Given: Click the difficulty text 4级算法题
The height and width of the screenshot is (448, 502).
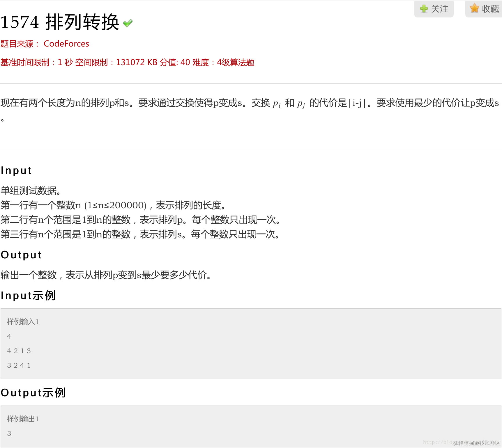Looking at the screenshot, I should click(236, 62).
